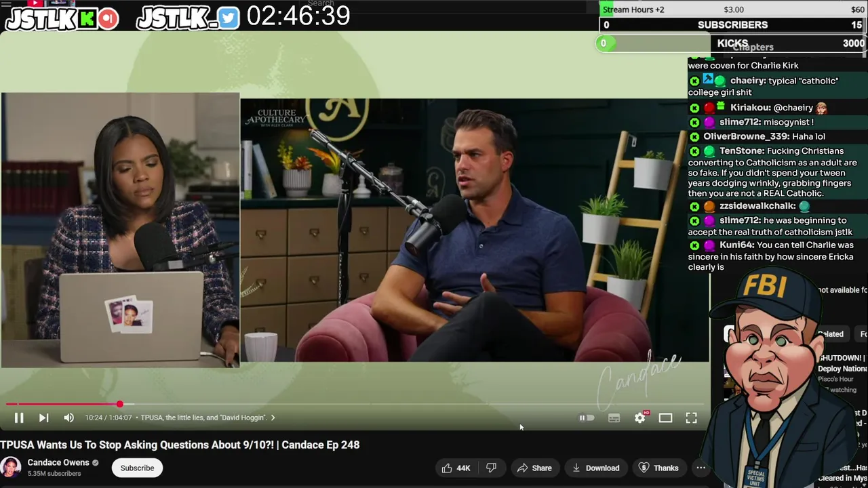Click the 10:24 / 1:04:07 time display
Screen dimensions: 868x488
click(x=107, y=418)
